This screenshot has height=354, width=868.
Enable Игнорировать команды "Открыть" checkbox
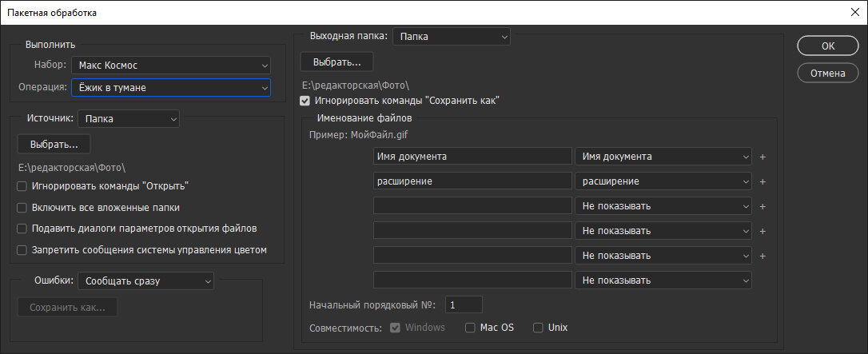tap(22, 186)
